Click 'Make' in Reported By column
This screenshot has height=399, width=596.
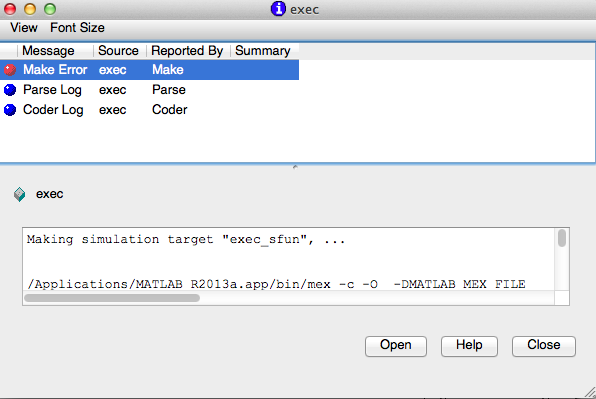(x=168, y=70)
